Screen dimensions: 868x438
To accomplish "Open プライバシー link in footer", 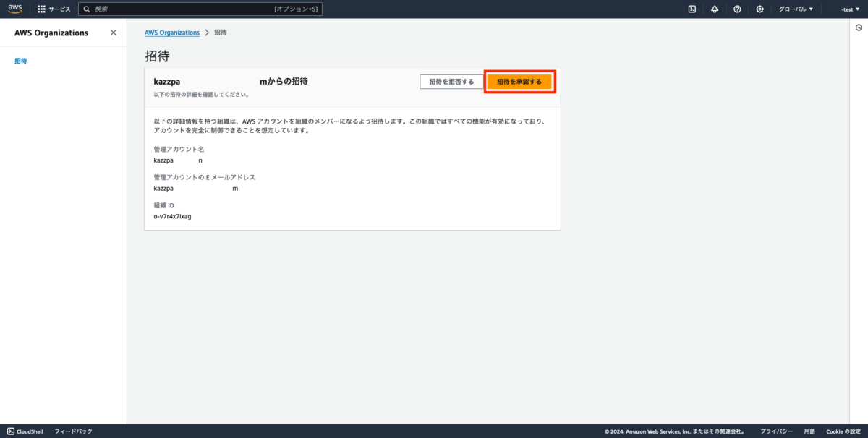I will (x=777, y=431).
